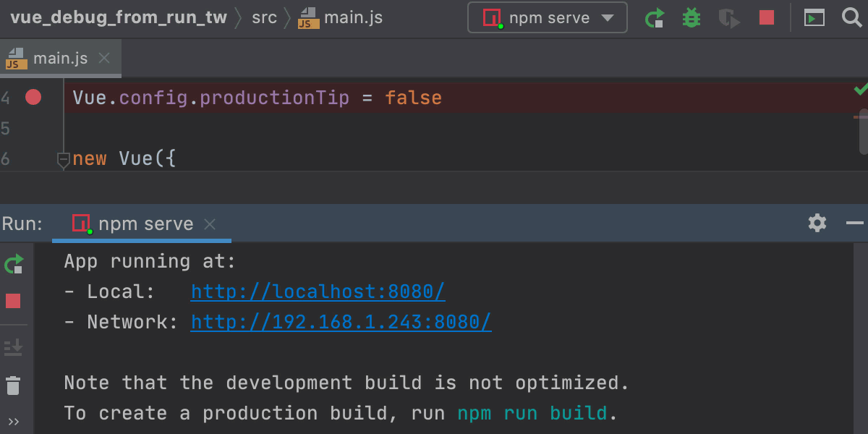868x434 pixels.
Task: Stop npm serve in the Run panel sidebar
Action: pos(13,301)
